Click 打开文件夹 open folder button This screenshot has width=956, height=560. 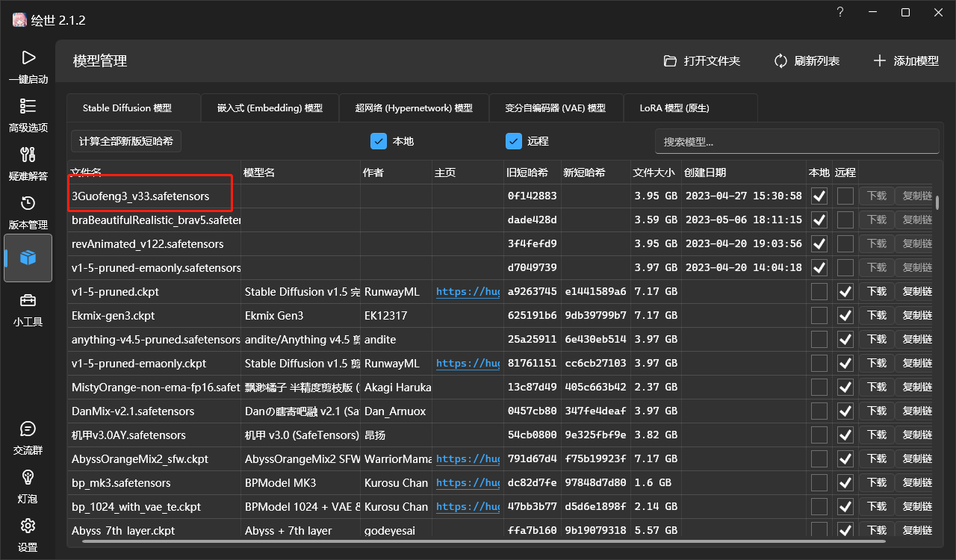tap(702, 60)
